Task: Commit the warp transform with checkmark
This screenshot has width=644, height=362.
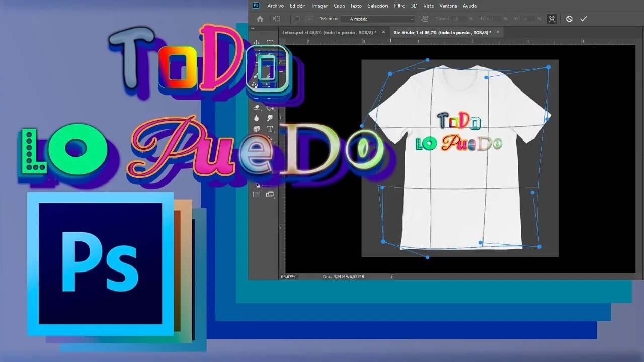Action: point(584,19)
